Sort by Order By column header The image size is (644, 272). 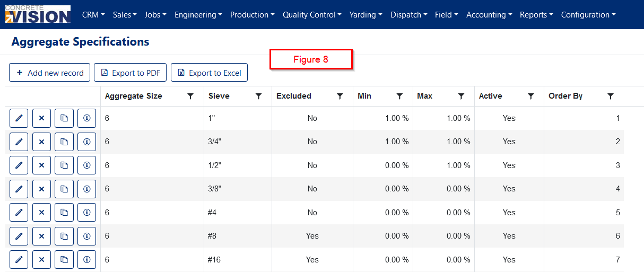[565, 96]
